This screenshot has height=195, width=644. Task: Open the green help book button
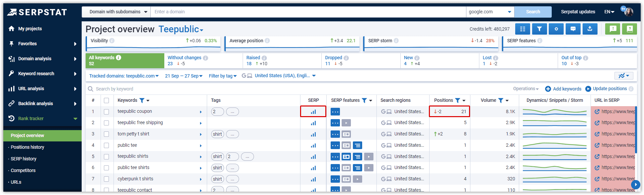[x=629, y=29]
